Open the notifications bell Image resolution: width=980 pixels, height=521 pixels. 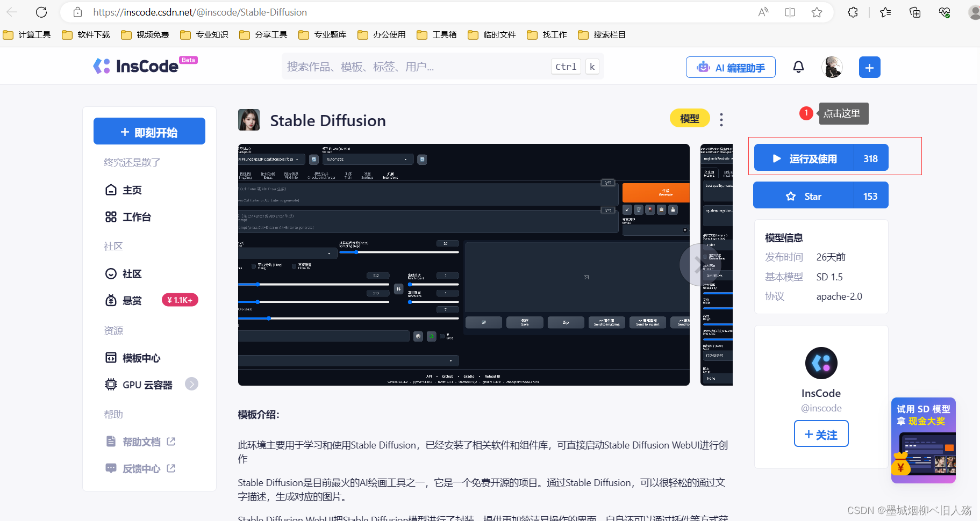[x=798, y=67]
